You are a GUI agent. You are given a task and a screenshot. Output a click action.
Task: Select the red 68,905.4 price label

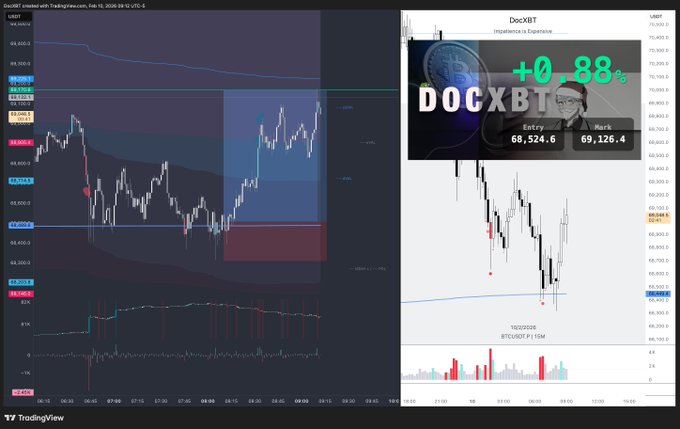point(21,142)
